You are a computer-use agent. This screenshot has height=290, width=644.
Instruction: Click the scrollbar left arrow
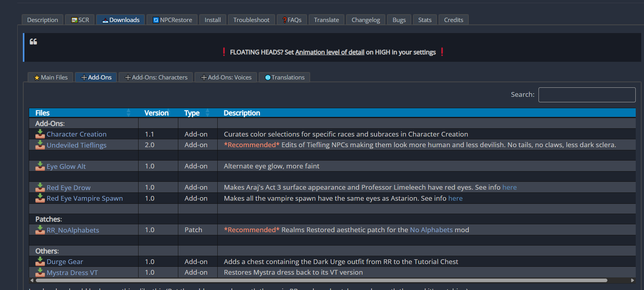tap(32, 281)
